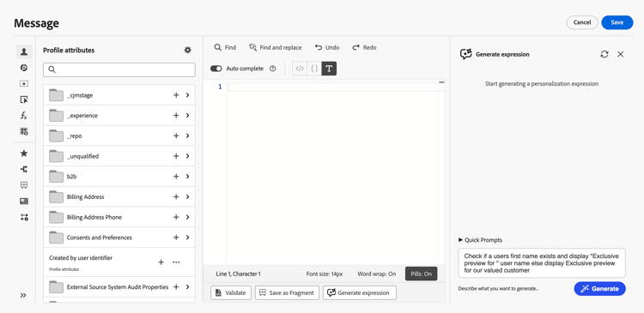Add Billing Address Phone with plus
644x313 pixels.
[x=176, y=217]
